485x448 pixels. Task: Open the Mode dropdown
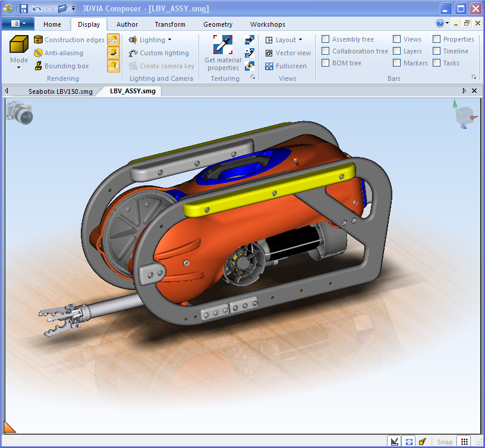(x=18, y=61)
